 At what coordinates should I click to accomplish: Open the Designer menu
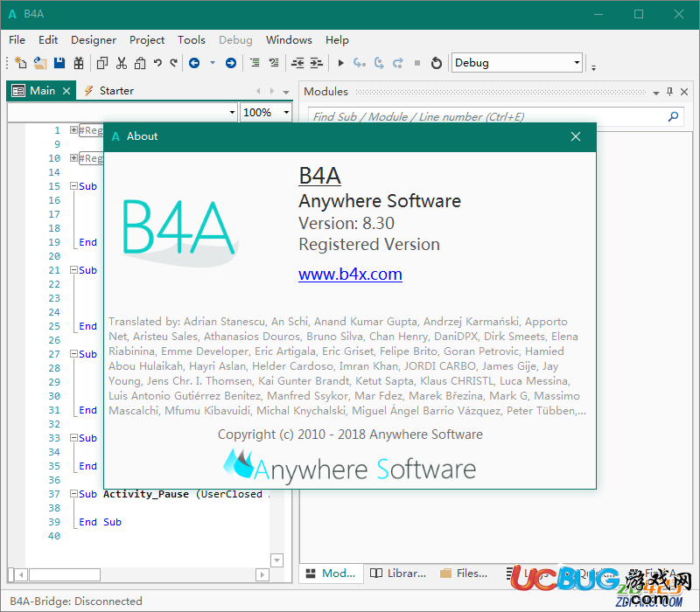pos(94,40)
